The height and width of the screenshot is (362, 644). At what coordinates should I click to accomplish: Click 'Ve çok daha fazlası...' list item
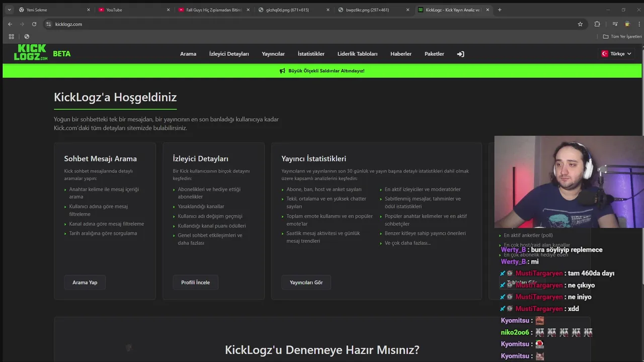[408, 243]
